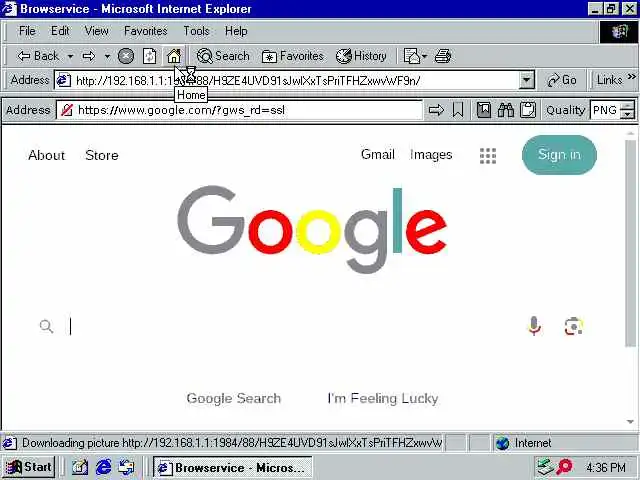The width and height of the screenshot is (640, 480).
Task: Search by image with camera lens icon
Action: click(x=573, y=326)
